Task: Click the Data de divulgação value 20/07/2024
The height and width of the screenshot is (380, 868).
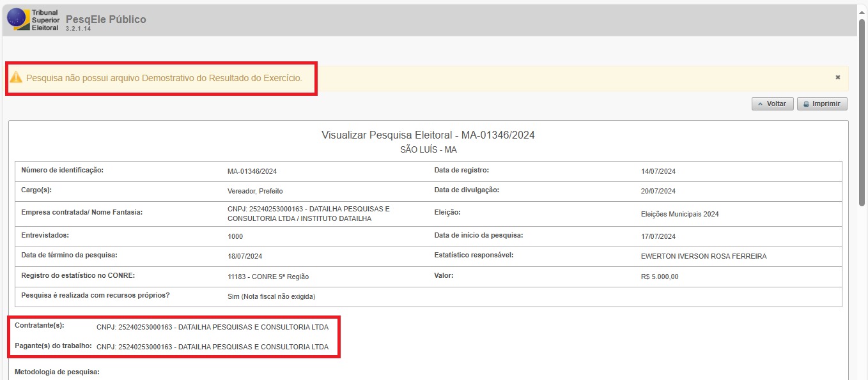Action: coord(658,191)
